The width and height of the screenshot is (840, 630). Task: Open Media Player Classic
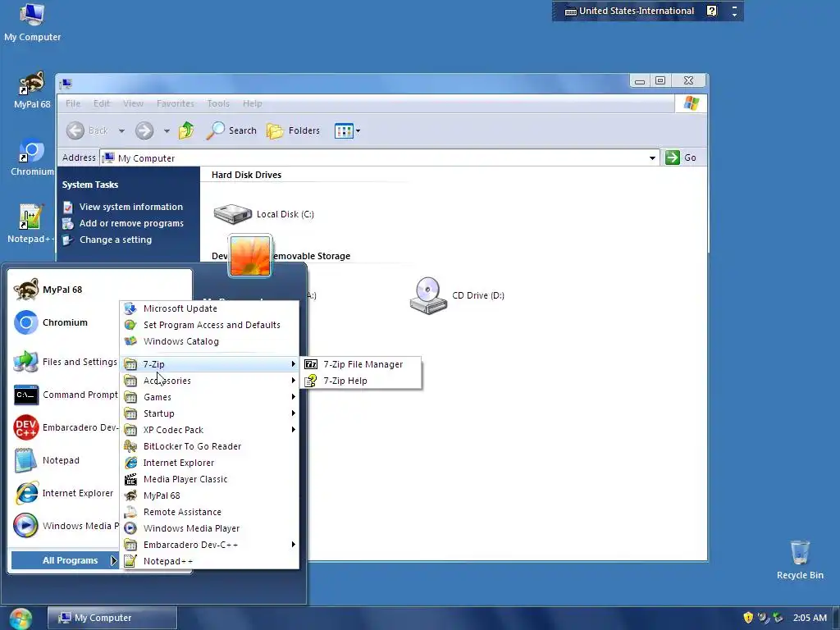click(209, 479)
